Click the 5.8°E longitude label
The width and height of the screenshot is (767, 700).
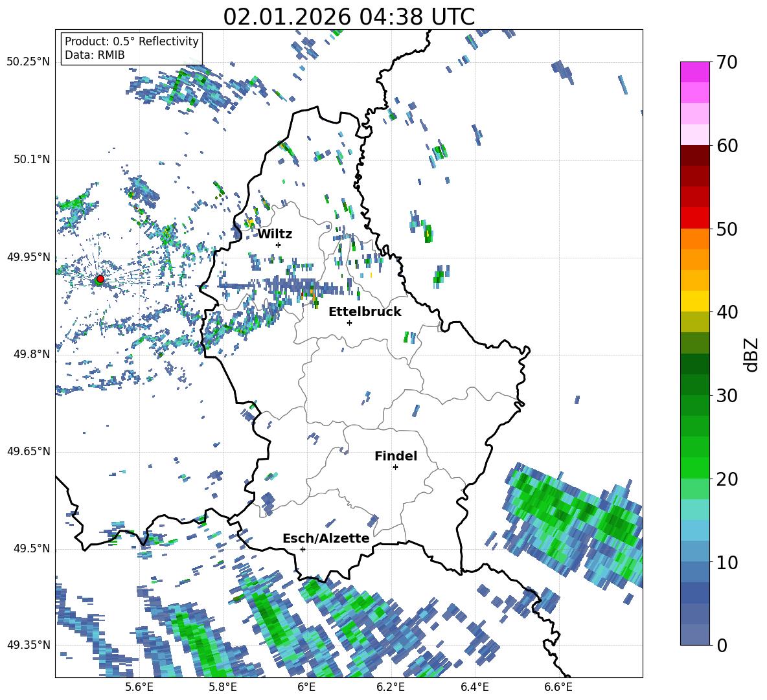pos(223,687)
